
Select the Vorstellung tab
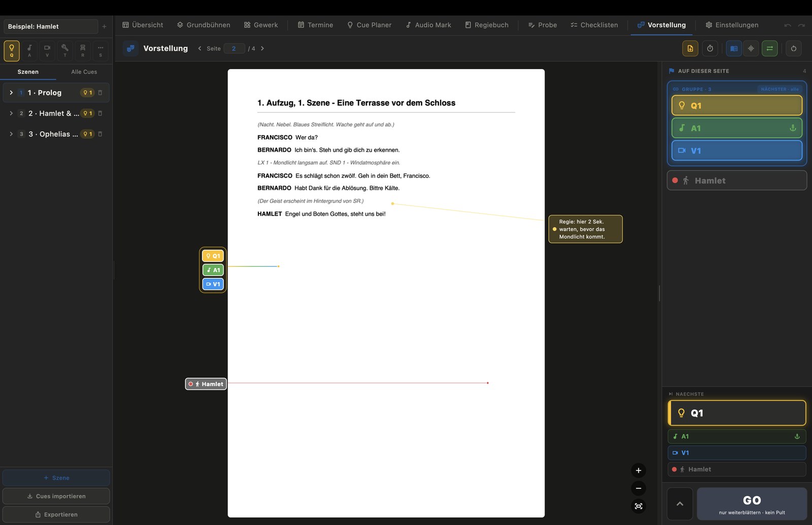661,25
